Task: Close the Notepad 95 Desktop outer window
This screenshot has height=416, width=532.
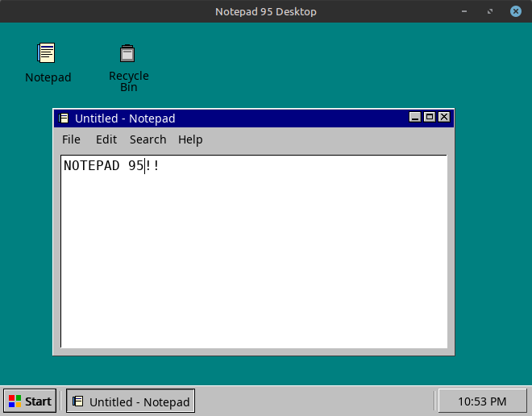Action: tap(516, 11)
